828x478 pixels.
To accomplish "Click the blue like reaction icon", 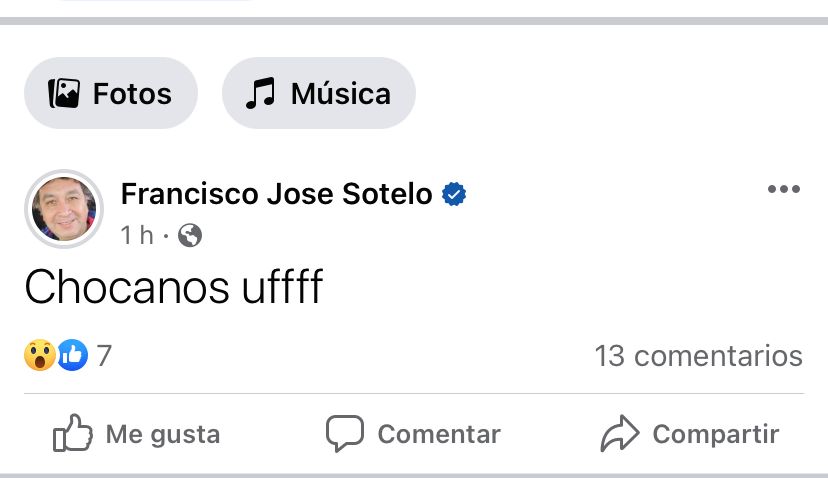I will [x=72, y=355].
